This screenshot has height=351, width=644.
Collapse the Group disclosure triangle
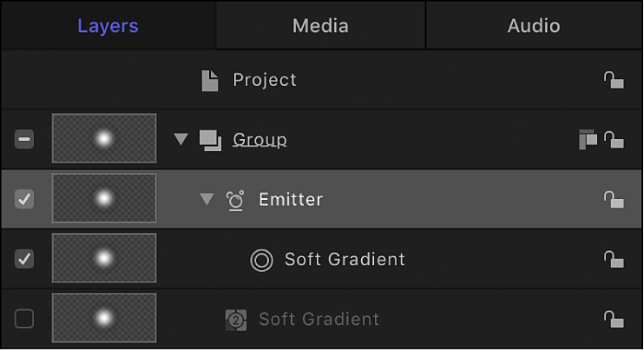coord(181,140)
